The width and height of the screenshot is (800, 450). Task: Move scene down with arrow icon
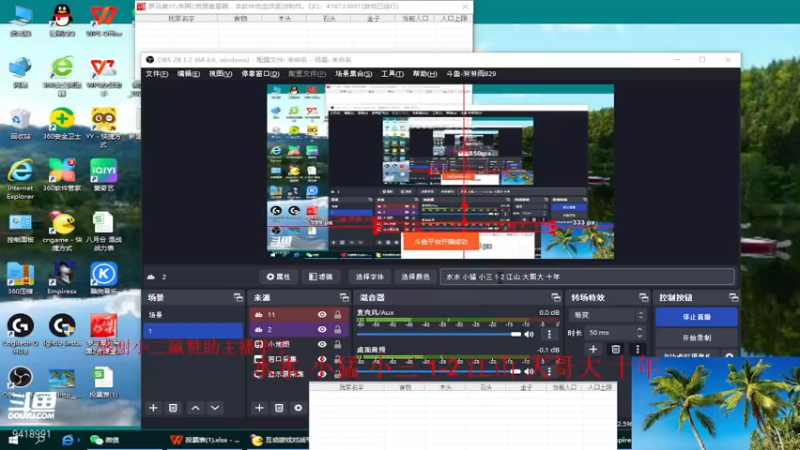click(215, 408)
